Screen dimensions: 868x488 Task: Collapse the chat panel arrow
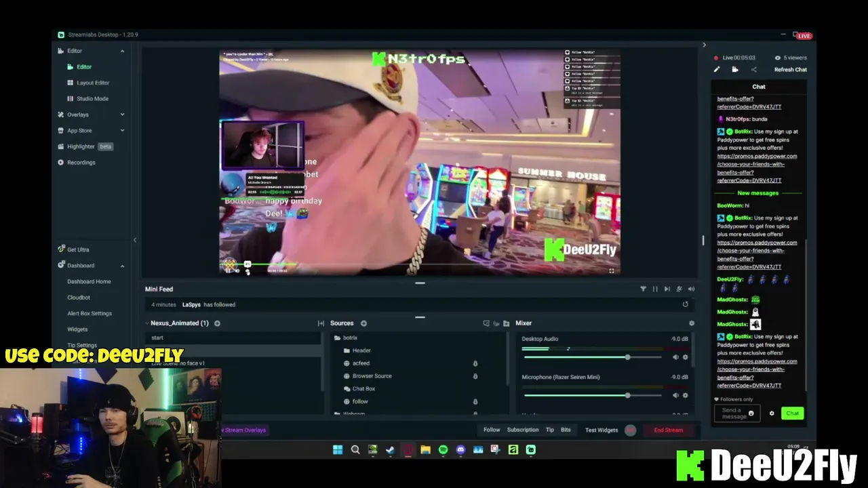704,45
